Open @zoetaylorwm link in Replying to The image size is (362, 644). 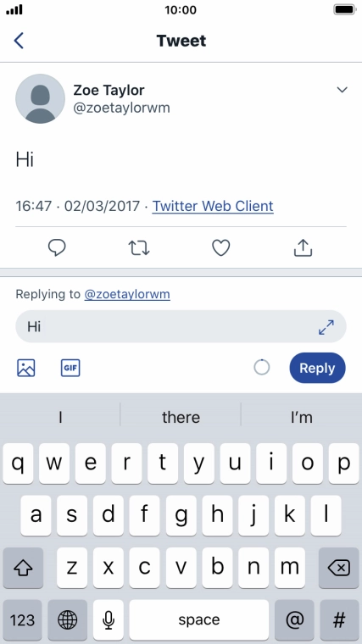tap(127, 294)
